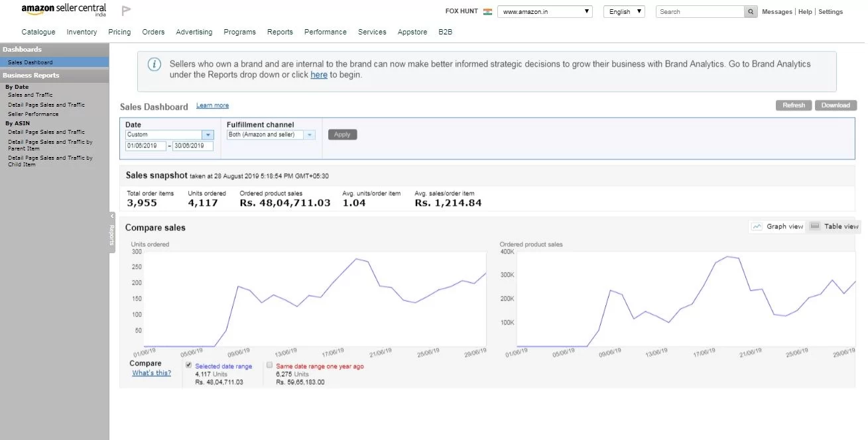This screenshot has height=440, width=868.
Task: Click the search magnifier icon
Action: [x=751, y=12]
